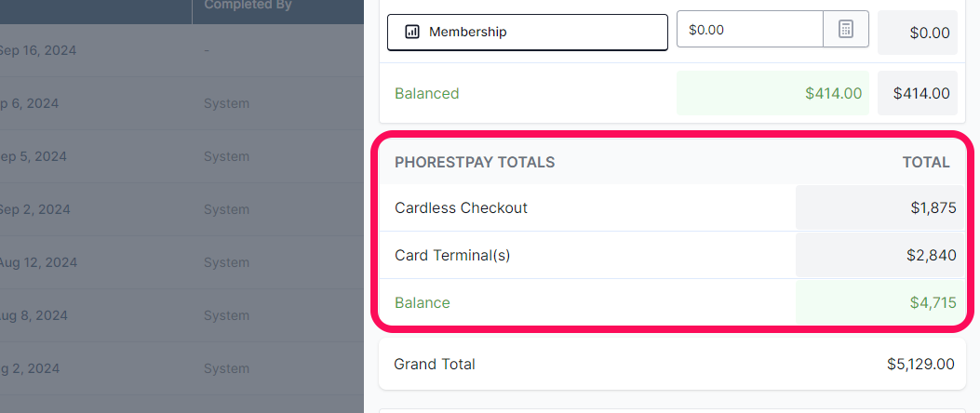Select the PHORESTPAY TOTALS header
The height and width of the screenshot is (413, 980).
475,163
